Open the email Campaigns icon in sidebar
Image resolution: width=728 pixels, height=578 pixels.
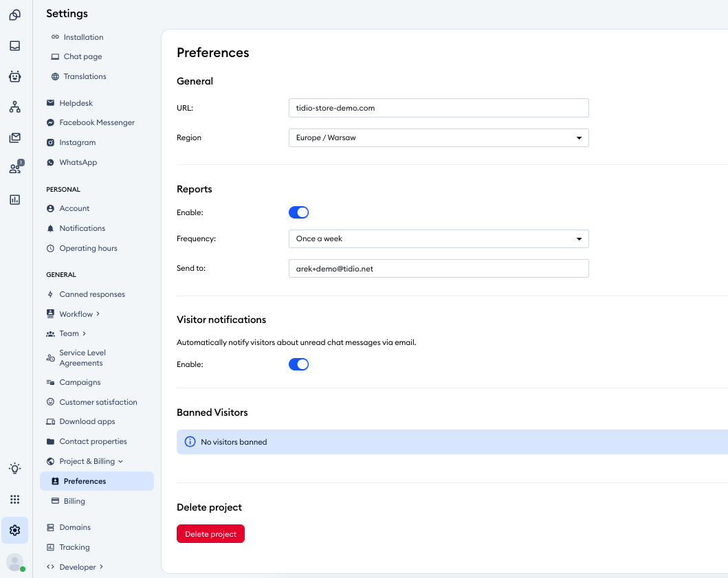click(14, 137)
